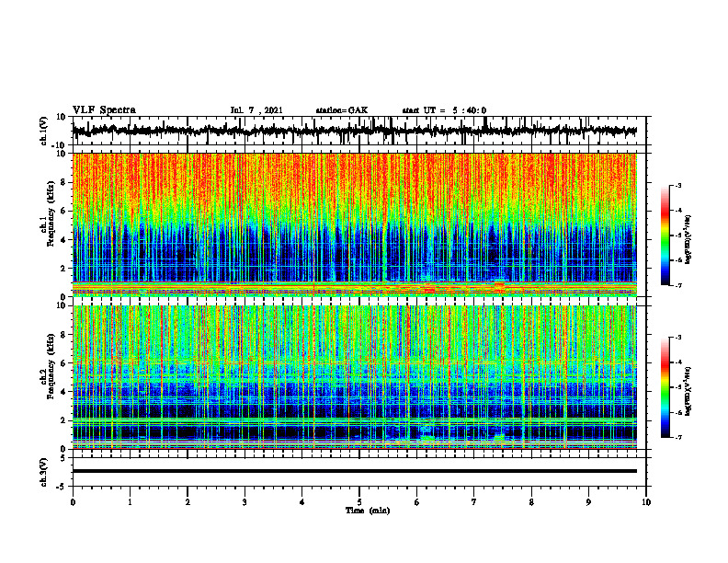Screen dimensions: 728x563
Task: Click time axis tick label "6"
Action: [417, 502]
